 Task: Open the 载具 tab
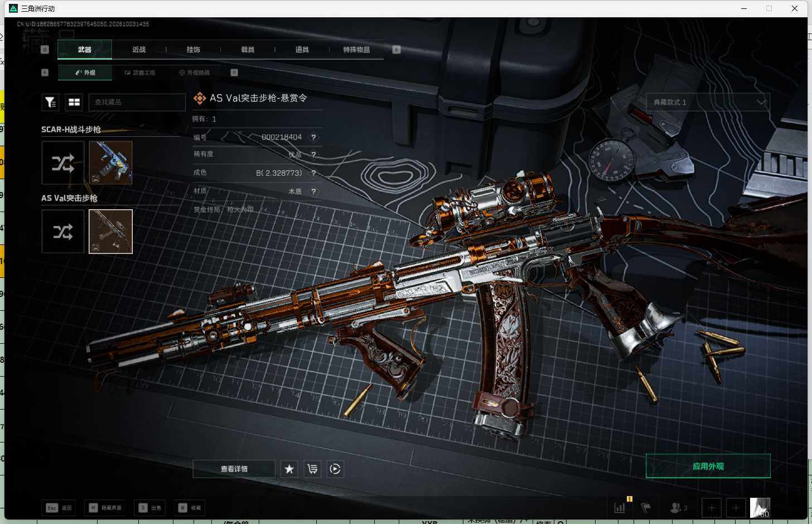(248, 50)
